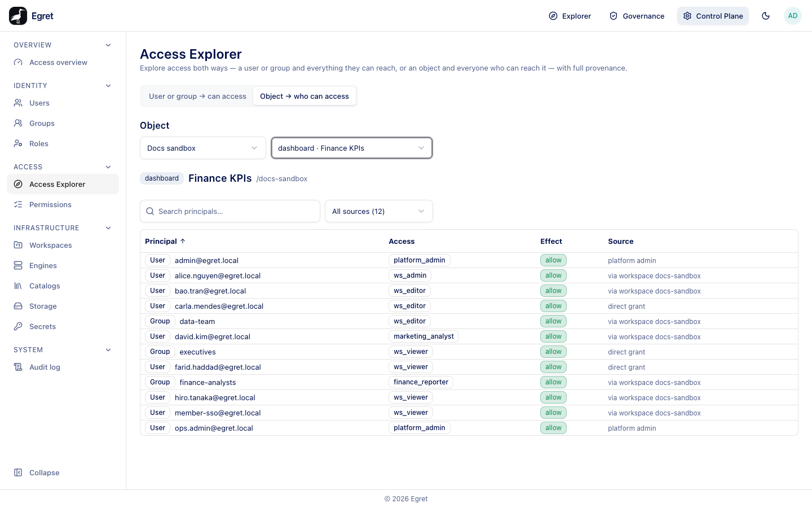Open the dashboard Finance KPIs object dropdown

click(352, 148)
